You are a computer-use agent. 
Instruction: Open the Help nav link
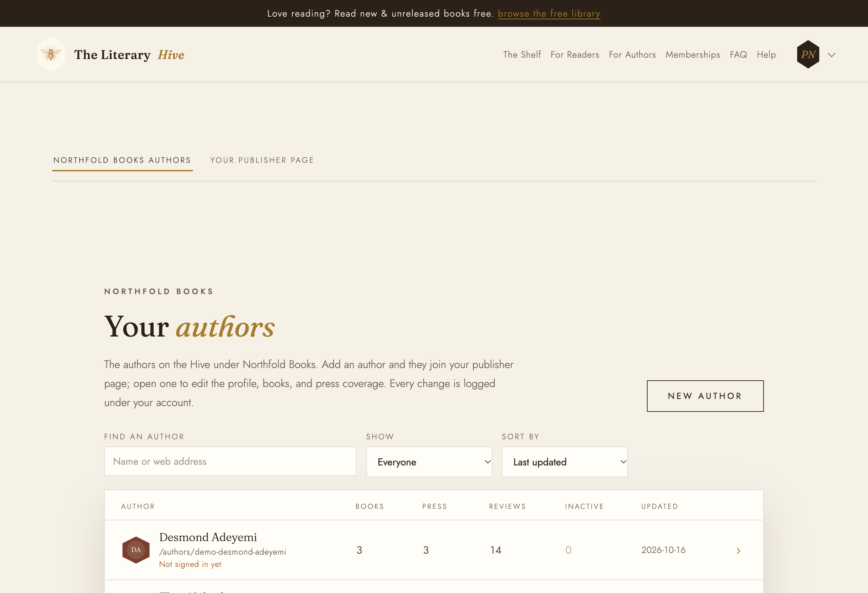coord(766,55)
